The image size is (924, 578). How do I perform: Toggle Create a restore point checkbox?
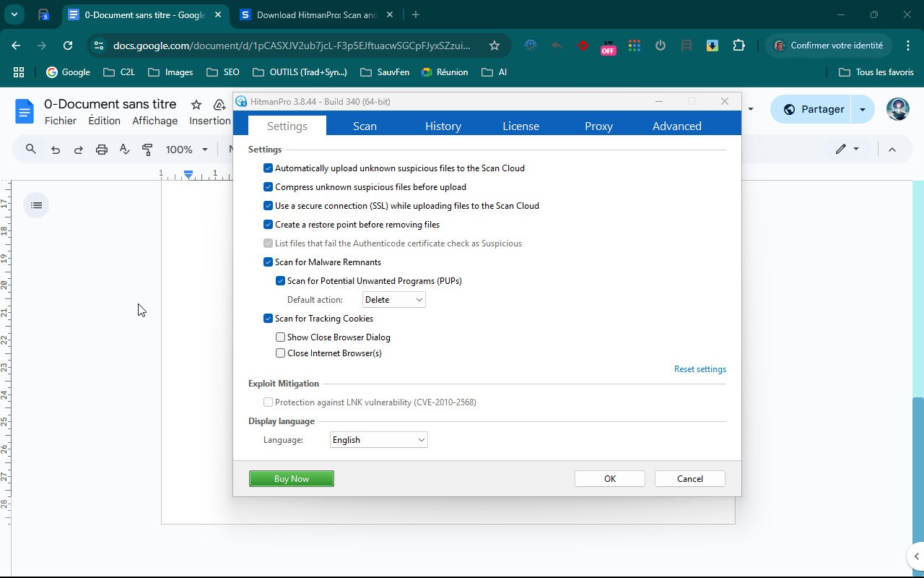point(269,225)
